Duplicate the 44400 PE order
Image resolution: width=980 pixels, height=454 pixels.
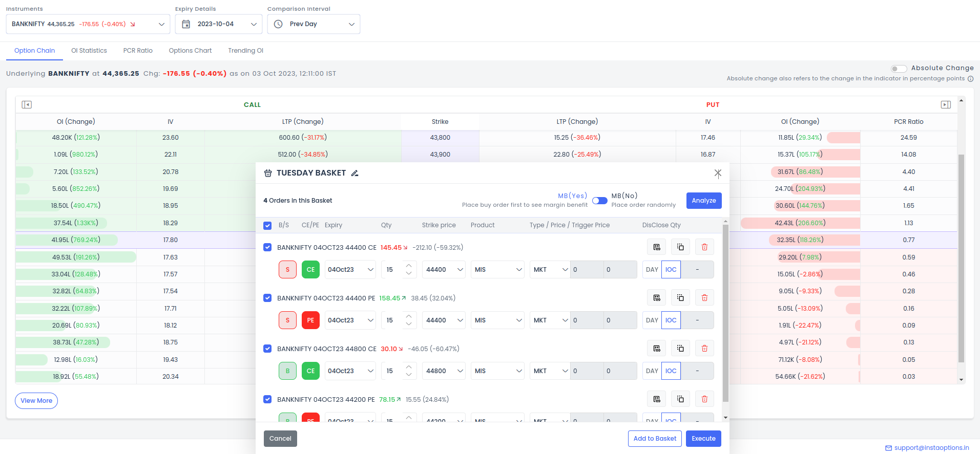pyautogui.click(x=680, y=298)
